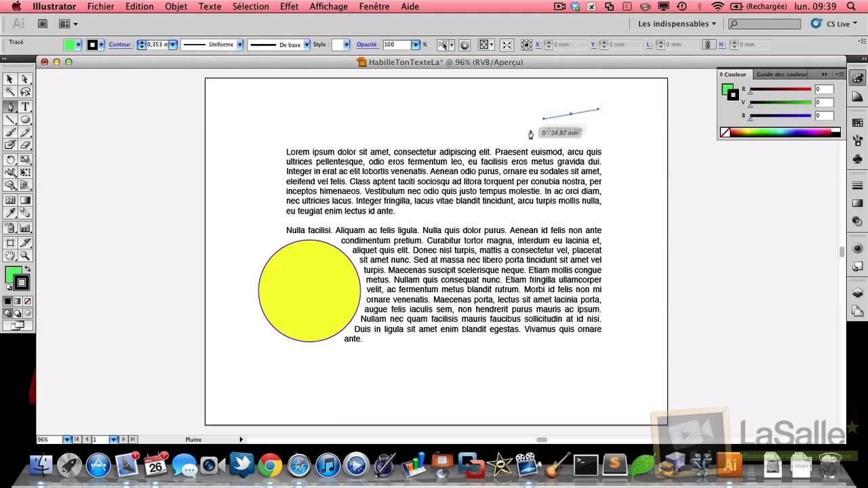The image size is (868, 488).
Task: Open the Couleur panel options menu
Action: (840, 75)
